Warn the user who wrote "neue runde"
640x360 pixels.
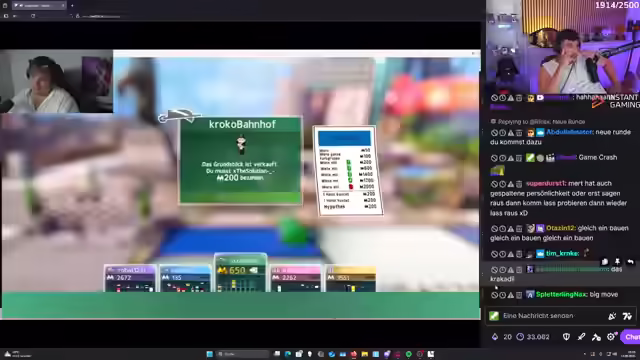[x=511, y=133]
